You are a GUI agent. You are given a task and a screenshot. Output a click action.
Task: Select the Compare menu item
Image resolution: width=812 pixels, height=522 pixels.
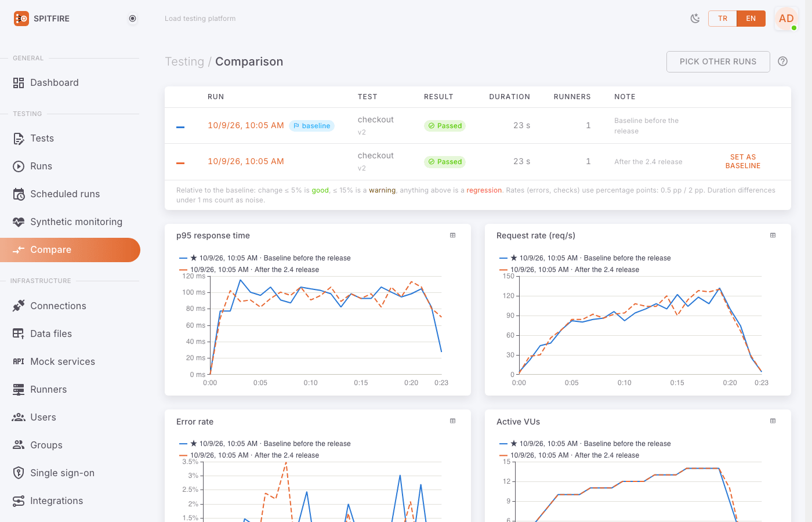click(70, 250)
